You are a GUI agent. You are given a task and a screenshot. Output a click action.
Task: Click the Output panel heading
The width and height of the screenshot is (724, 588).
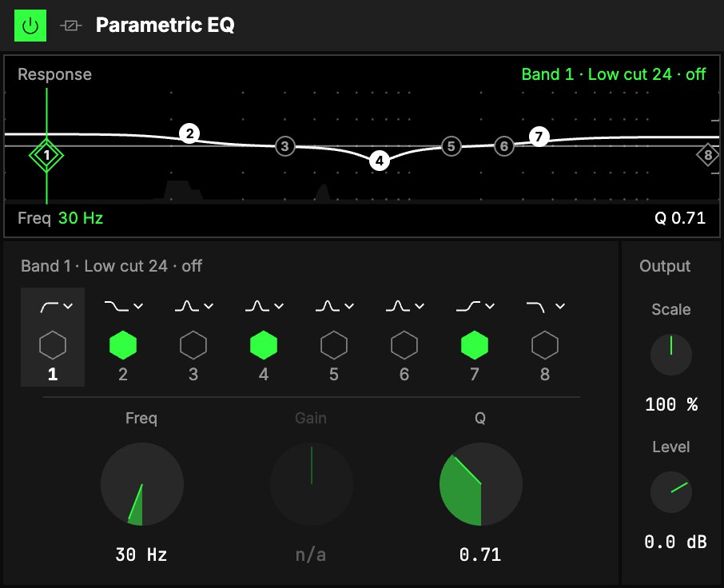pos(665,266)
